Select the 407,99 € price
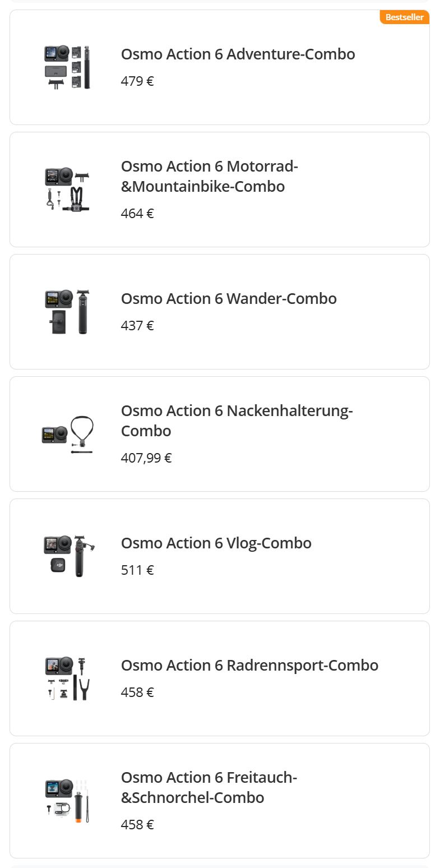This screenshot has height=868, width=440. pyautogui.click(x=146, y=458)
